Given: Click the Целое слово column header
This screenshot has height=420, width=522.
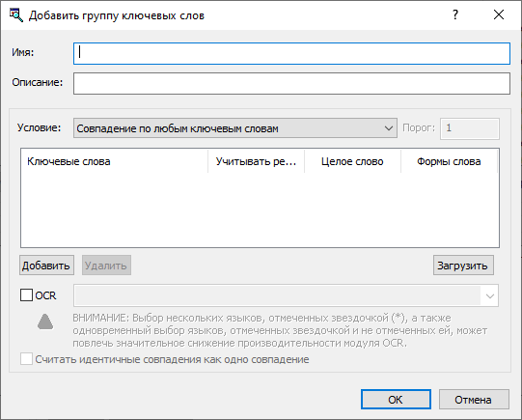Looking at the screenshot, I should pos(352,161).
